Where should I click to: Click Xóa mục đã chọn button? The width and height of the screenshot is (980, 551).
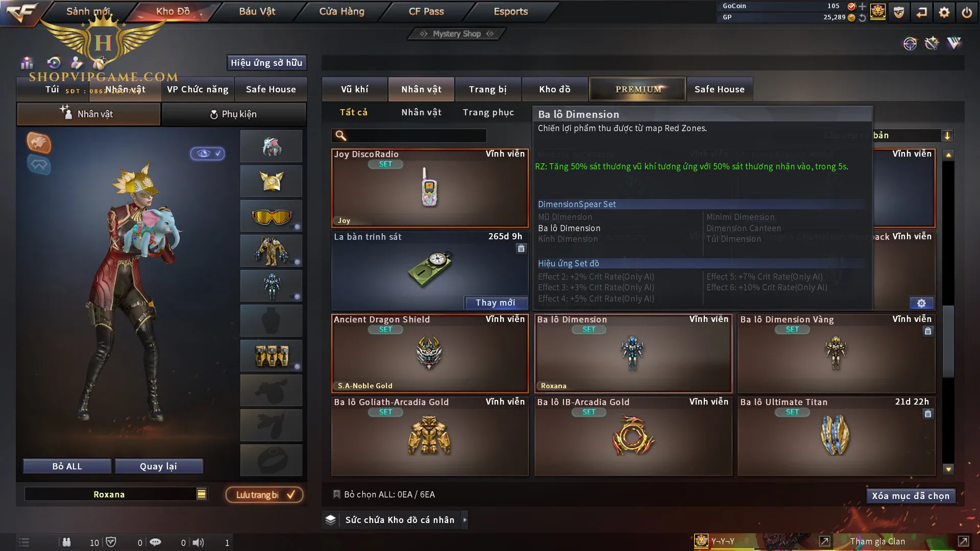tap(911, 496)
